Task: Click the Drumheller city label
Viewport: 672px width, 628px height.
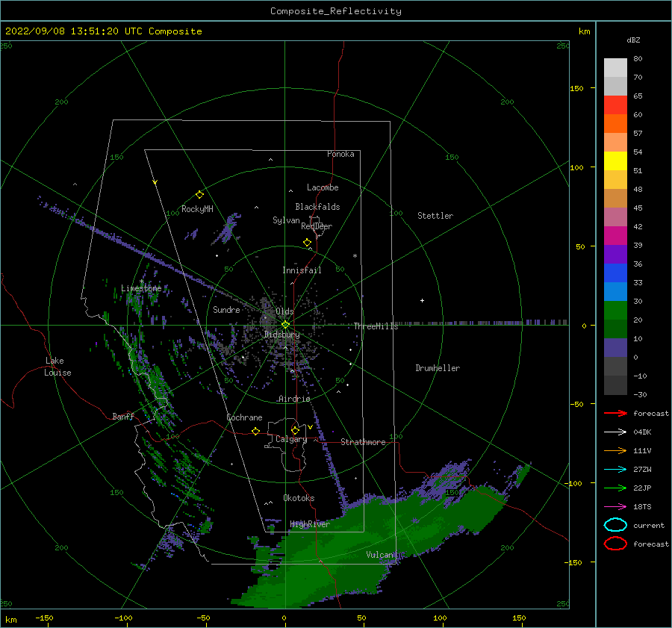Action: (x=438, y=368)
